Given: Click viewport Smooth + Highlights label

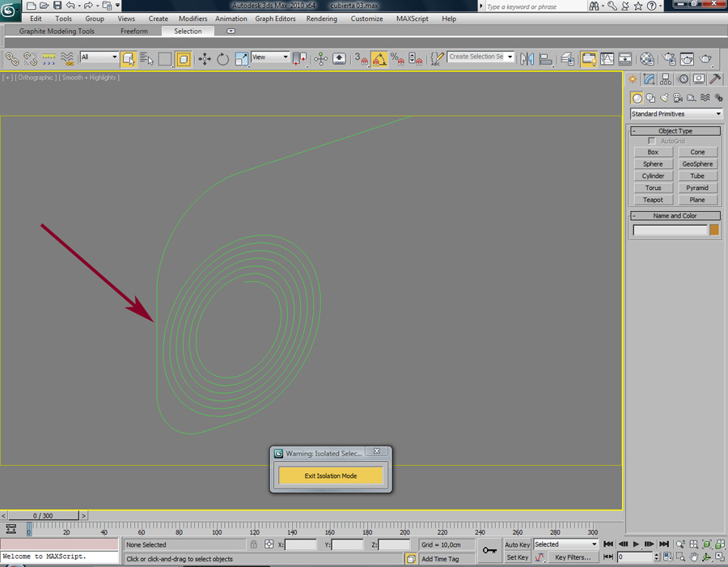Looking at the screenshot, I should tap(89, 78).
